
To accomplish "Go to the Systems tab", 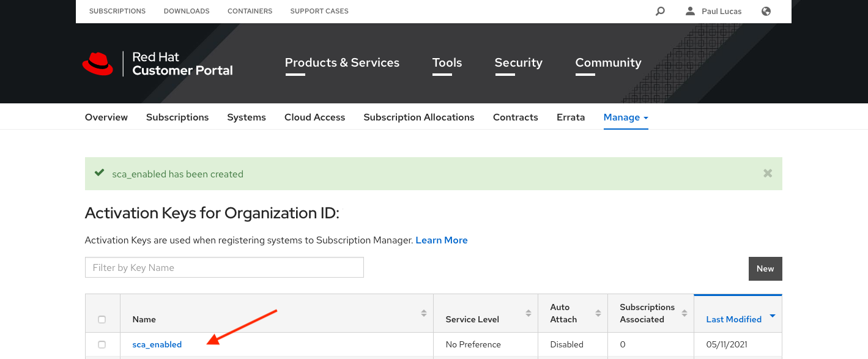I will coord(247,117).
